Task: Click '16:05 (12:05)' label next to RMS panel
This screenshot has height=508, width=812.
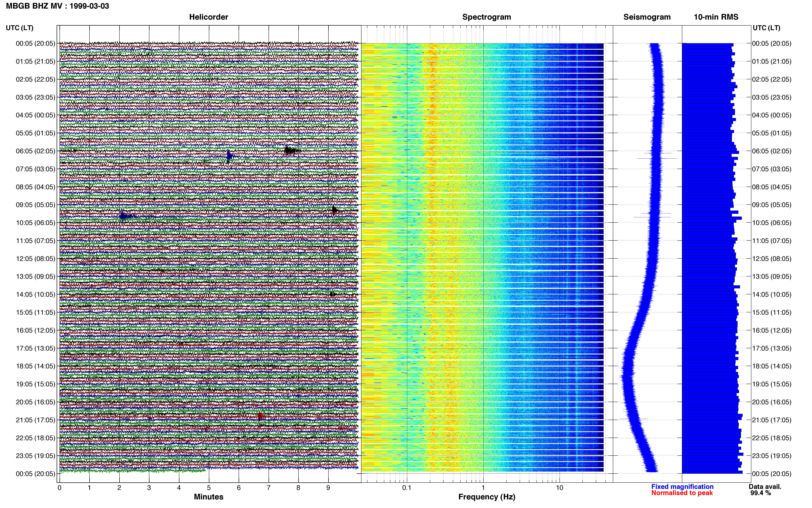Action: click(772, 330)
